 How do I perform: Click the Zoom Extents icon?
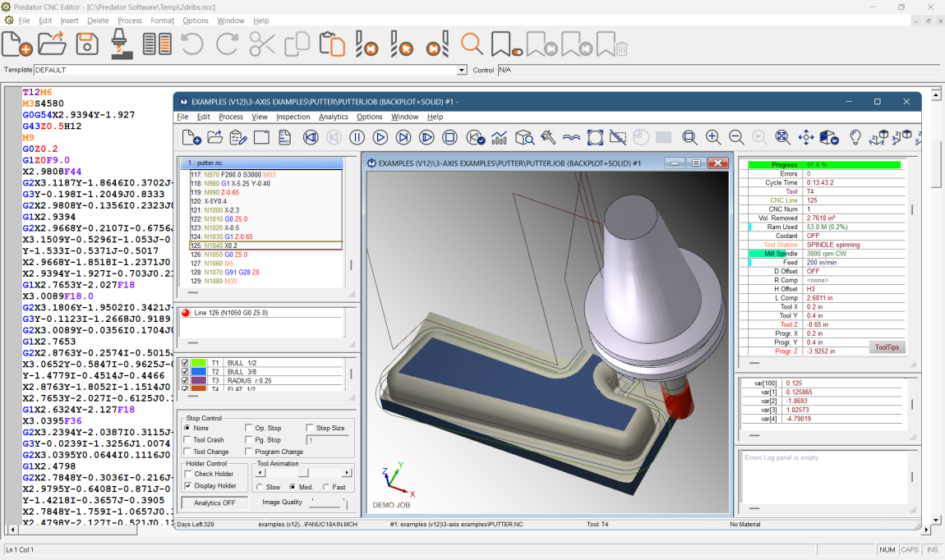pyautogui.click(x=782, y=138)
